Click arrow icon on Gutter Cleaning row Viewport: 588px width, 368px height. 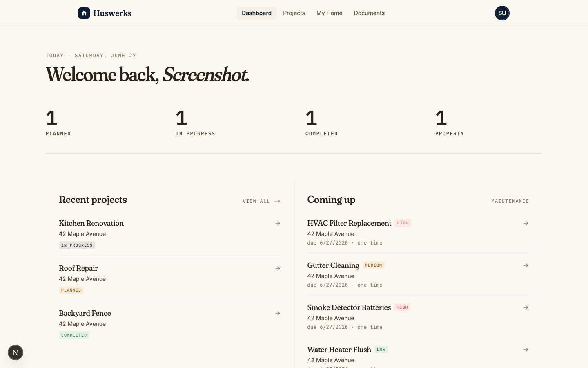(x=526, y=265)
